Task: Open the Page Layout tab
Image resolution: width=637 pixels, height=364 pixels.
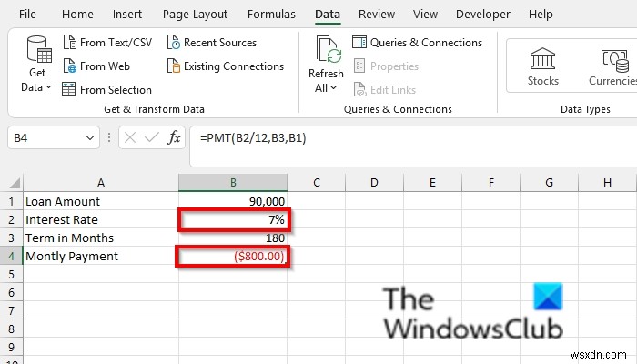Action: [195, 15]
